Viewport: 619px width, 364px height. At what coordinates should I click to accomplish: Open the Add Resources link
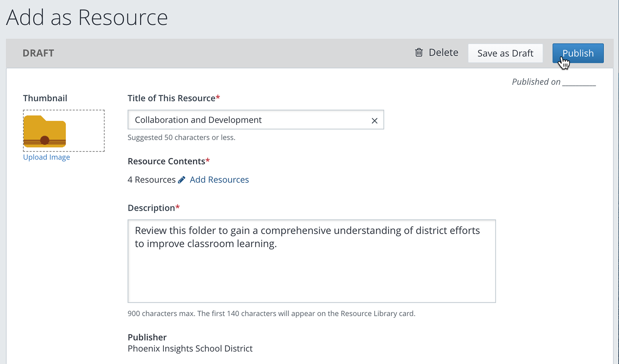click(x=219, y=180)
